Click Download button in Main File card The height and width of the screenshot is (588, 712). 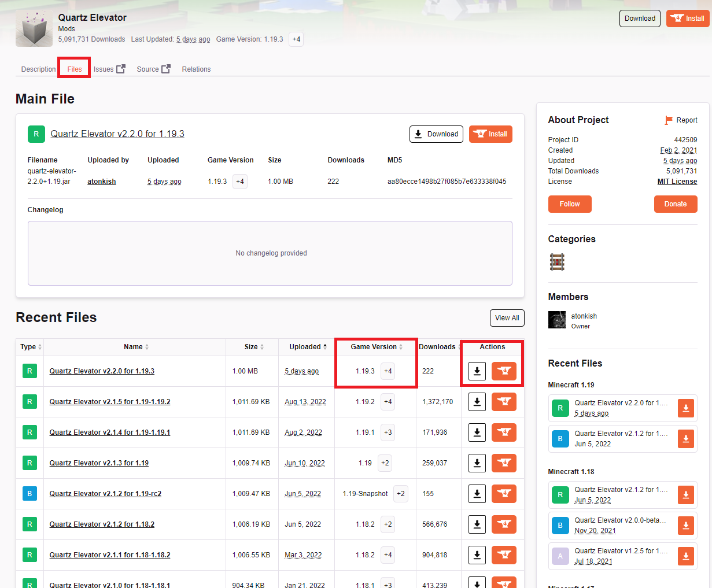(x=437, y=134)
